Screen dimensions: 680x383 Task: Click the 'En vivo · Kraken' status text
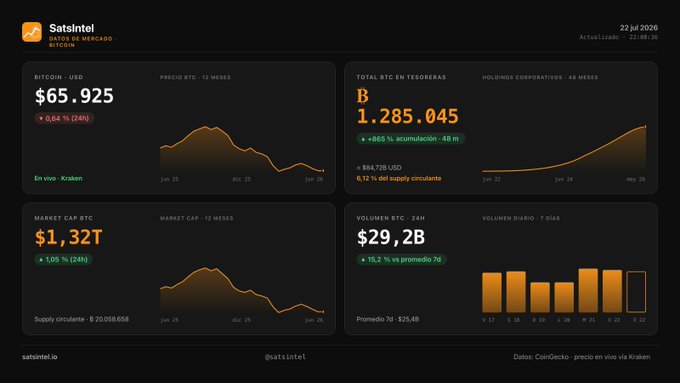[59, 178]
